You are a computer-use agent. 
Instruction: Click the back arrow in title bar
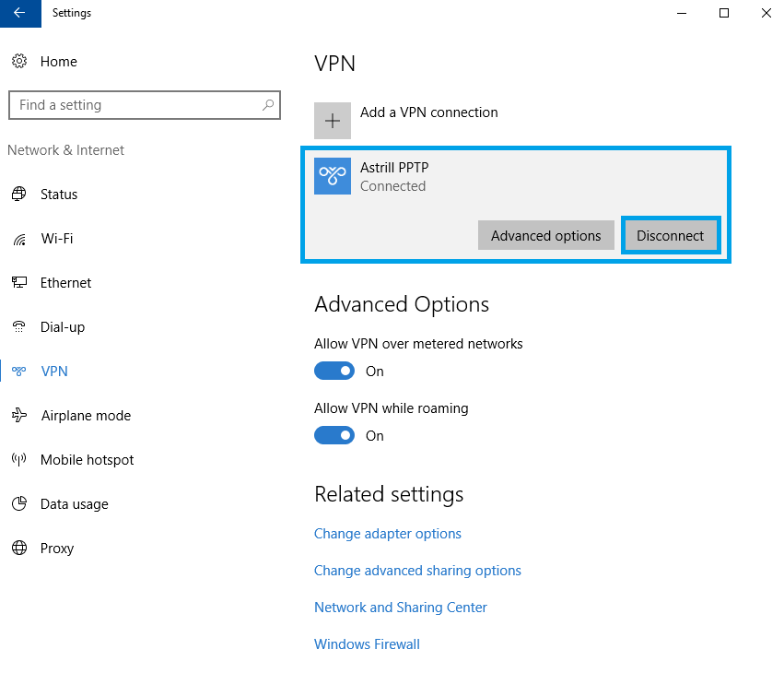click(20, 13)
